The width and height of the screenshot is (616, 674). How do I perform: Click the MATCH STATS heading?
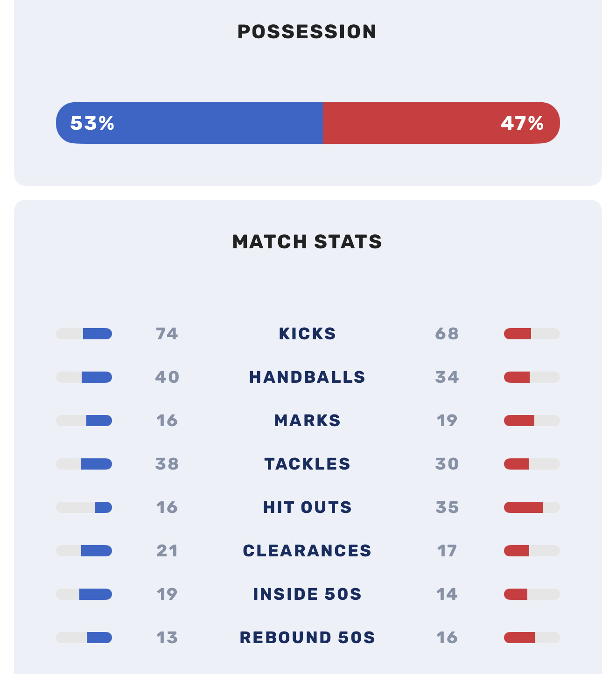pos(307,242)
